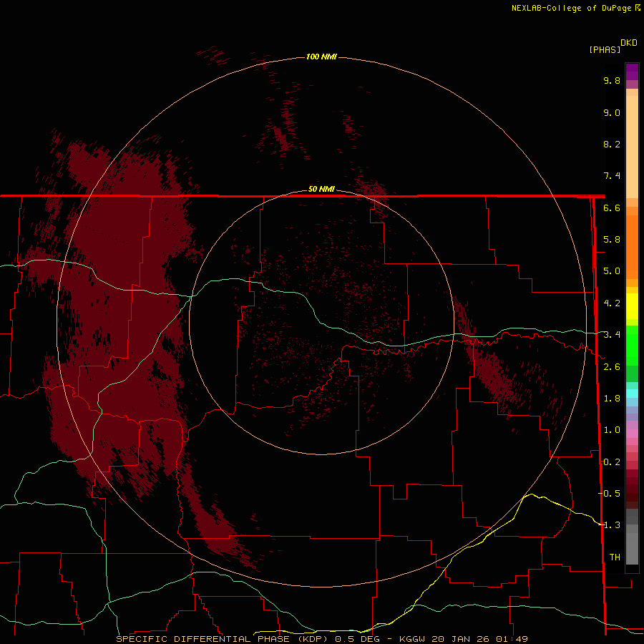644x644 pixels.
Task: Click the NEXLAB-College of DuPage credit text
Action: tap(571, 8)
